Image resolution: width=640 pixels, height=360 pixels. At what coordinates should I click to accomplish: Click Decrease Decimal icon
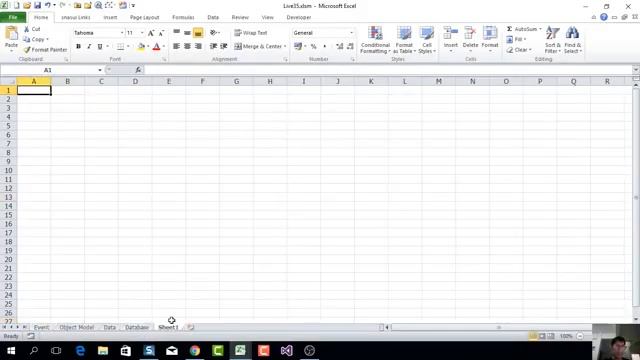[350, 47]
